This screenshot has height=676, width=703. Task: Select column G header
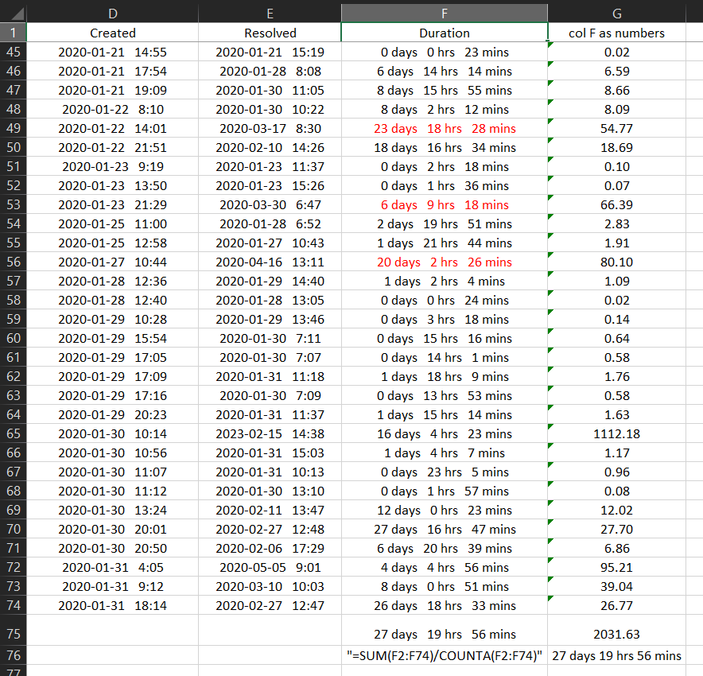616,14
